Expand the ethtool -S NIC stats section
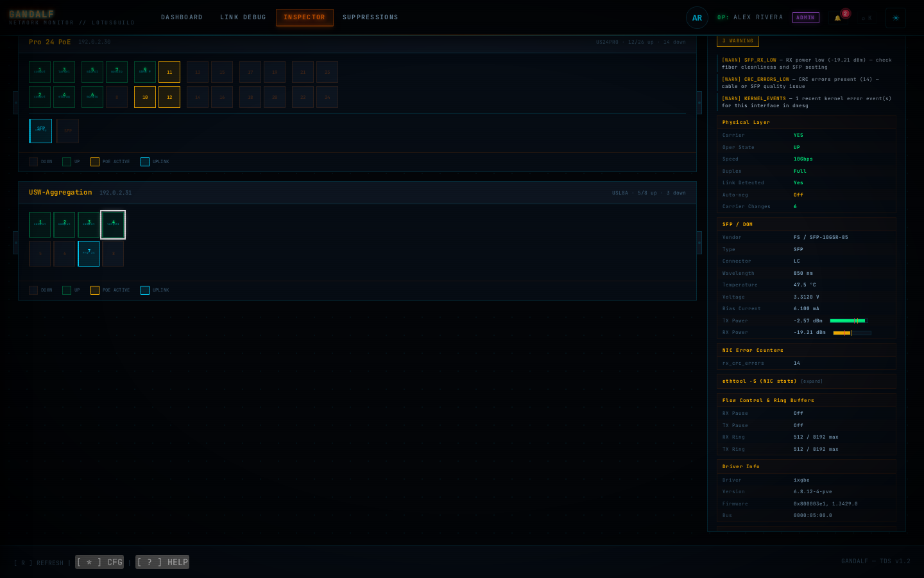The height and width of the screenshot is (578, 924). pos(806,381)
